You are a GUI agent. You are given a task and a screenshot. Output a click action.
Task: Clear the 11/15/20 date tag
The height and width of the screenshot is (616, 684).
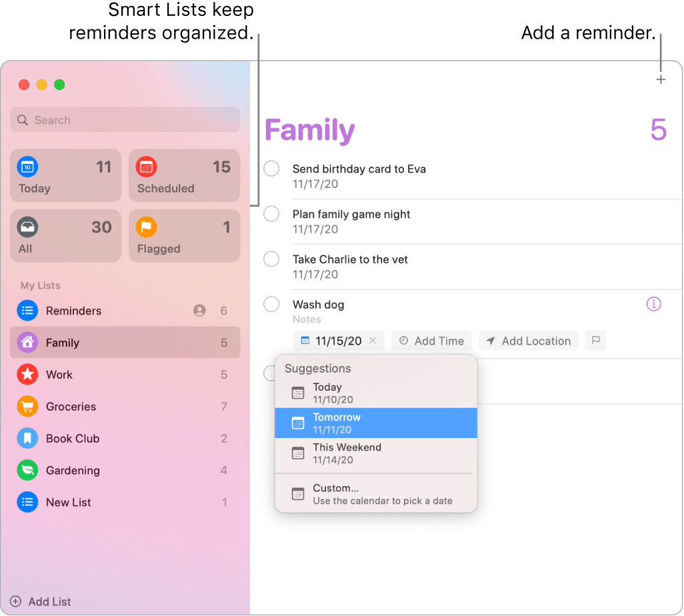[374, 341]
